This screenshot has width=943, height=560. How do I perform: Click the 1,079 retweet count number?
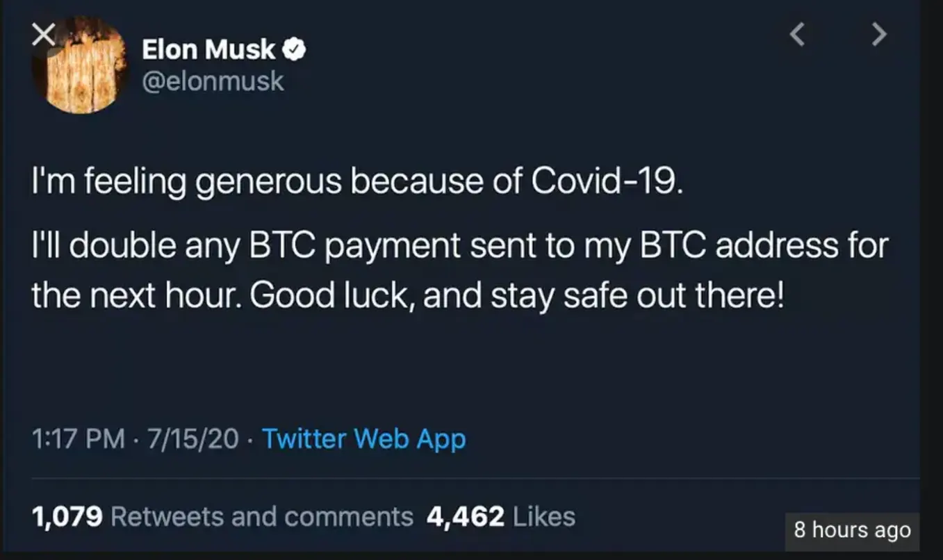coord(67,517)
